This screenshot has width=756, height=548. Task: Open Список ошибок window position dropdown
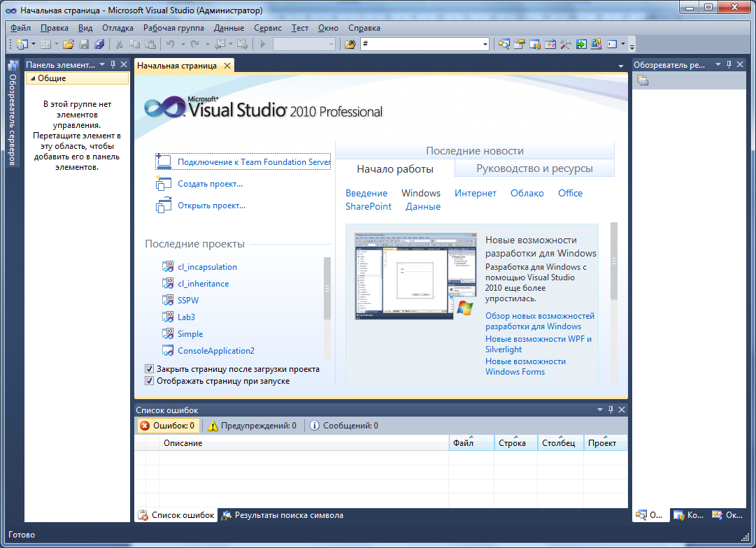click(x=600, y=410)
